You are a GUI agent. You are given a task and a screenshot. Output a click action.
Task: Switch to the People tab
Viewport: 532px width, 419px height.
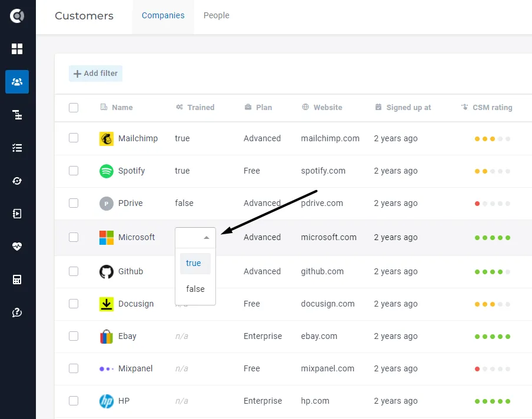pyautogui.click(x=217, y=16)
